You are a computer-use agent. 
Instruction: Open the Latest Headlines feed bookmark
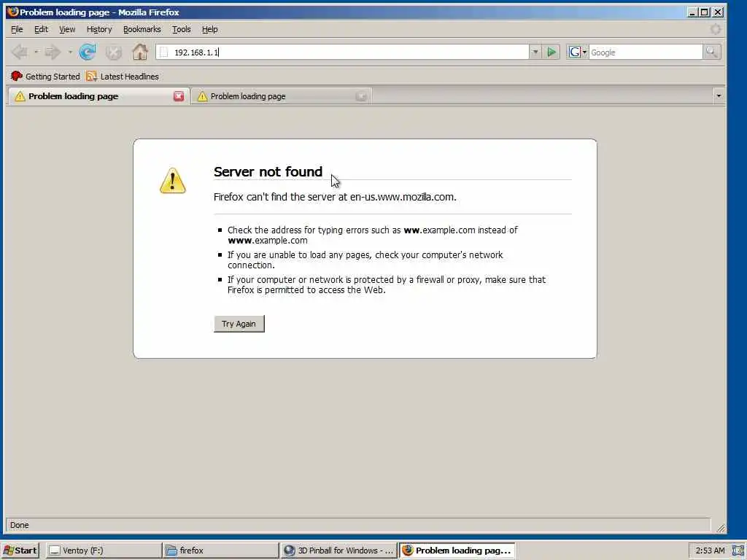[123, 76]
